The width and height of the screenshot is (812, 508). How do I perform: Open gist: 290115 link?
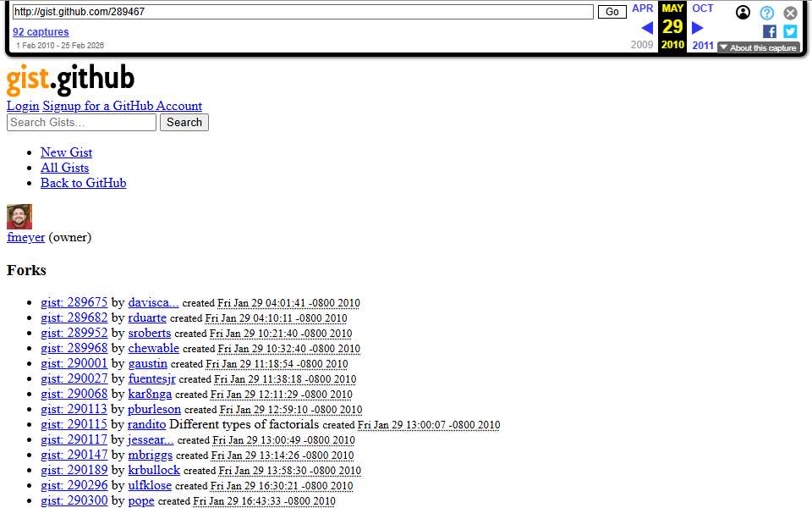74,424
